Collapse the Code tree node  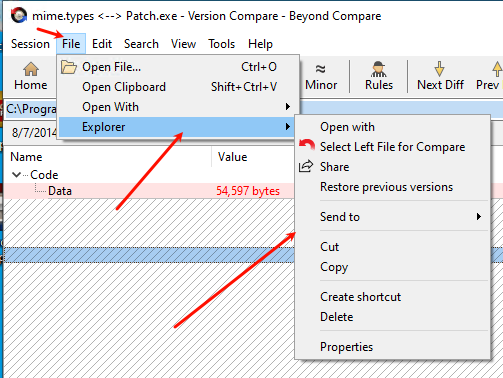click(x=16, y=174)
